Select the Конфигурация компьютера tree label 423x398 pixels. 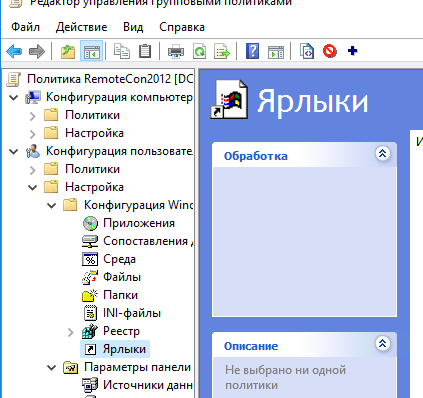pos(119,97)
